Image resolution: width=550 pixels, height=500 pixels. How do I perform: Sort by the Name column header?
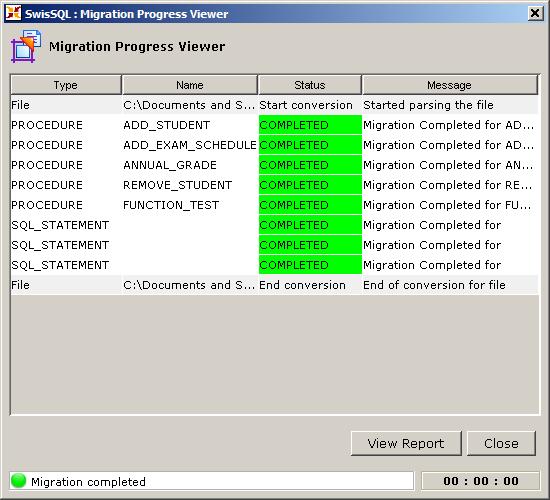[x=190, y=85]
